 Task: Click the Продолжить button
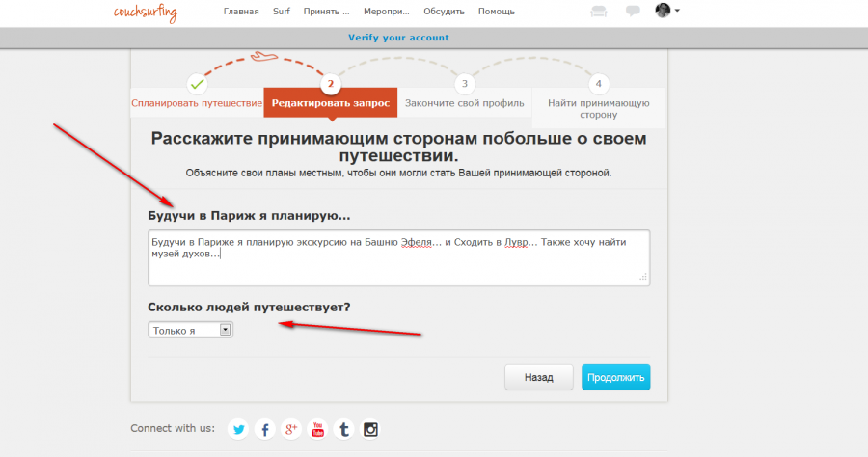tap(615, 377)
